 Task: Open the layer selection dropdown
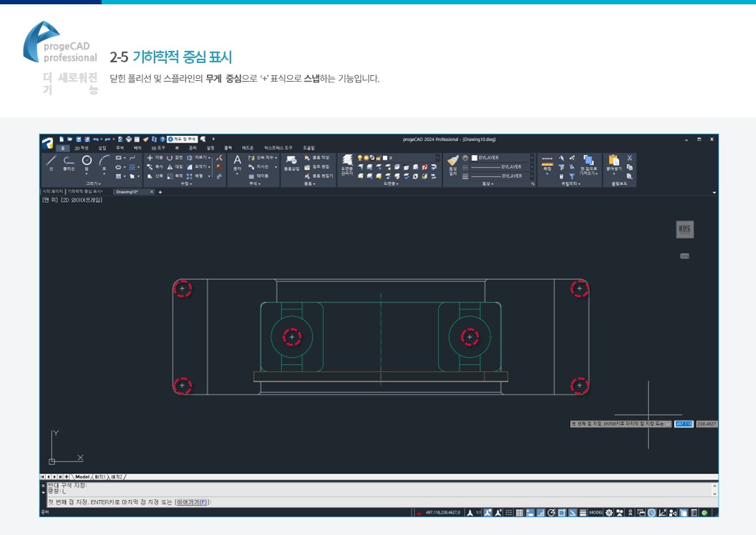click(x=438, y=158)
